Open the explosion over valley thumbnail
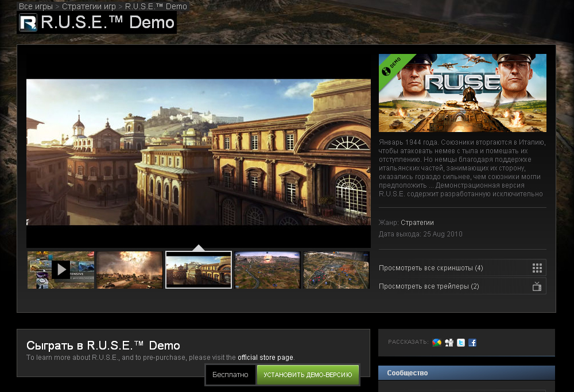The height and width of the screenshot is (392, 574). coord(267,270)
